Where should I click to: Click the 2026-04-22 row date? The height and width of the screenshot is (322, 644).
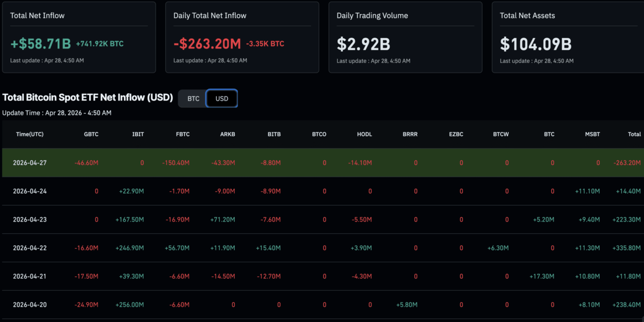coord(30,248)
